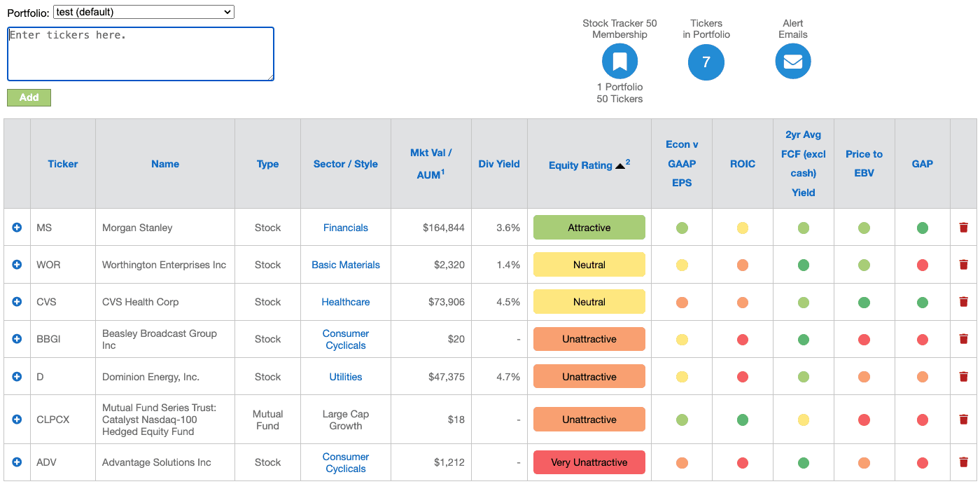This screenshot has height=484, width=980.
Task: Click the GAP rating dot for CVS
Action: point(923,302)
